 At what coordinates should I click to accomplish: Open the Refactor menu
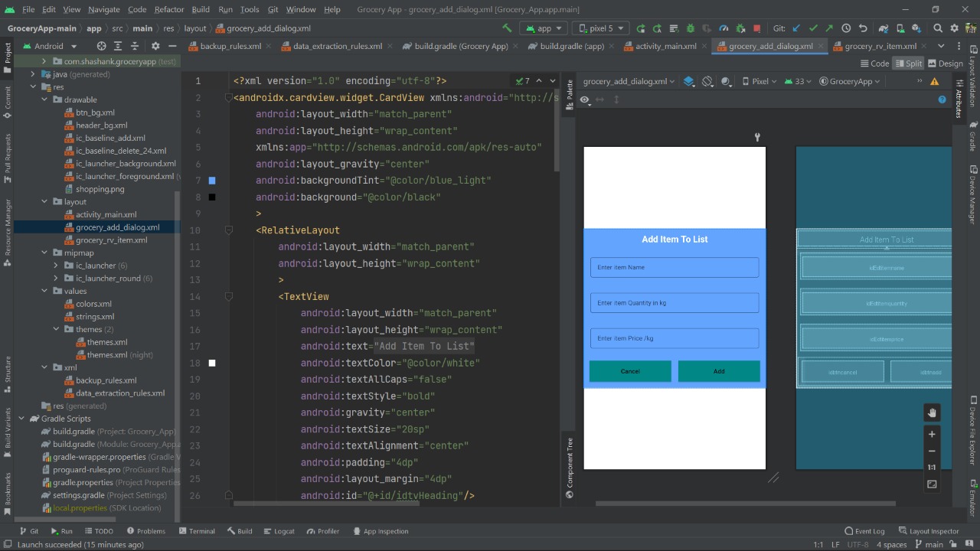point(168,9)
